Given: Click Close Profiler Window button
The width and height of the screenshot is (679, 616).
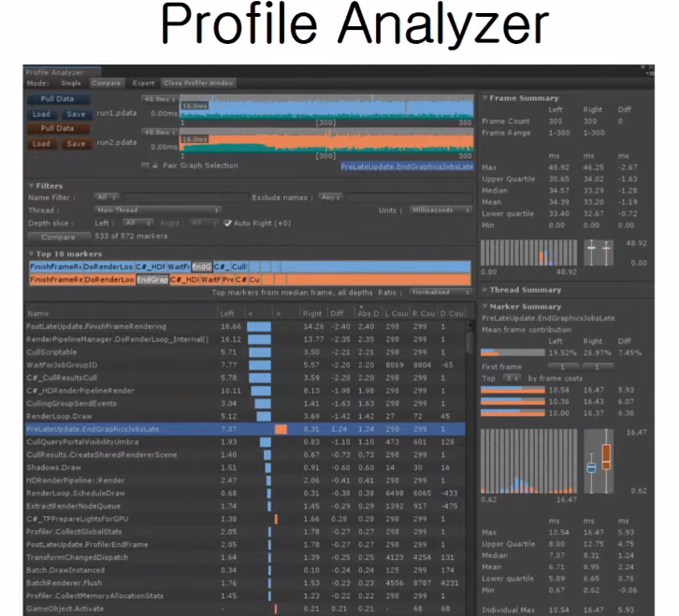Looking at the screenshot, I should point(198,83).
